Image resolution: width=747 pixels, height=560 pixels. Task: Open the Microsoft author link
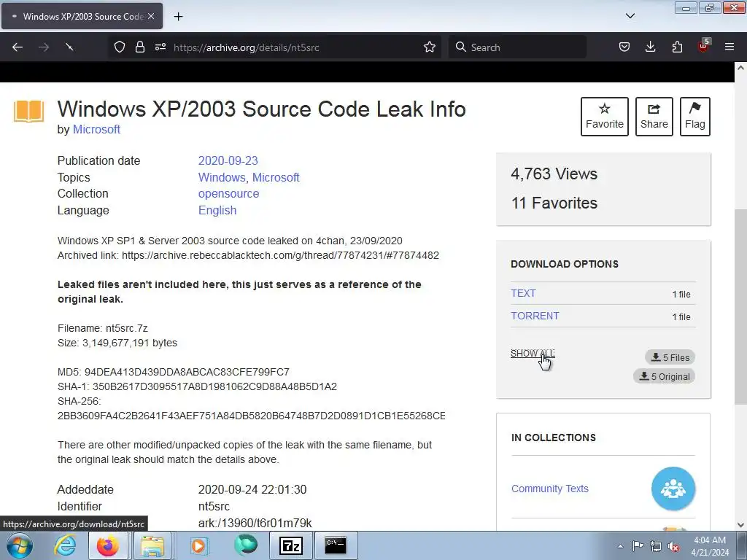96,130
